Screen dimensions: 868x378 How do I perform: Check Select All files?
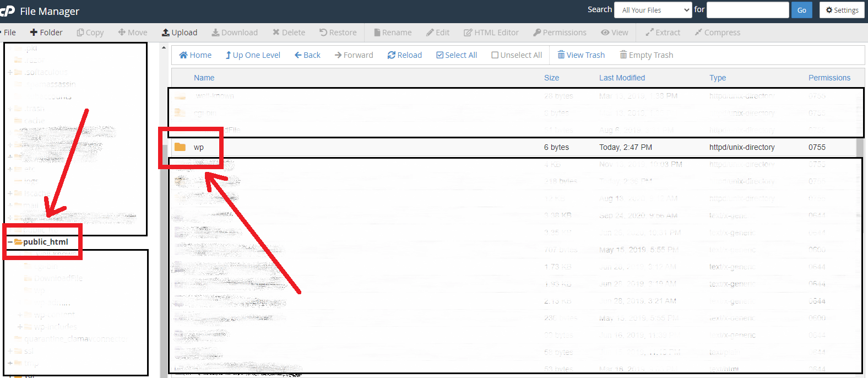click(457, 55)
